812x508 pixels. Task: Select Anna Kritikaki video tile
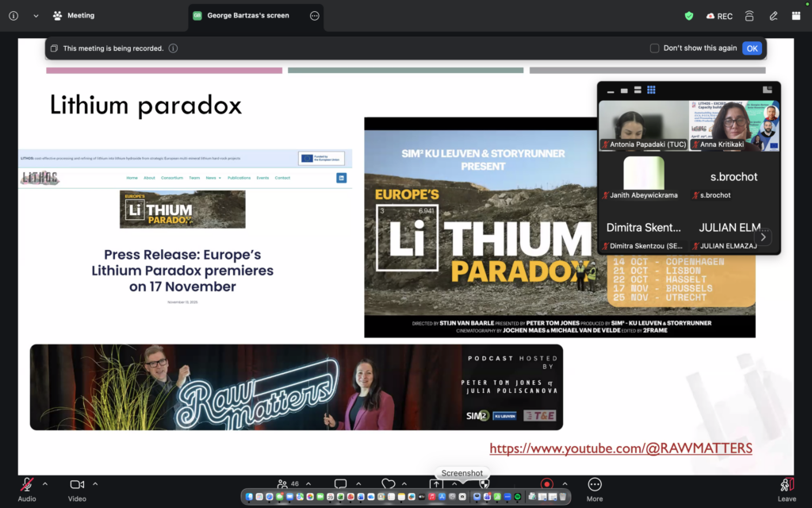point(734,125)
